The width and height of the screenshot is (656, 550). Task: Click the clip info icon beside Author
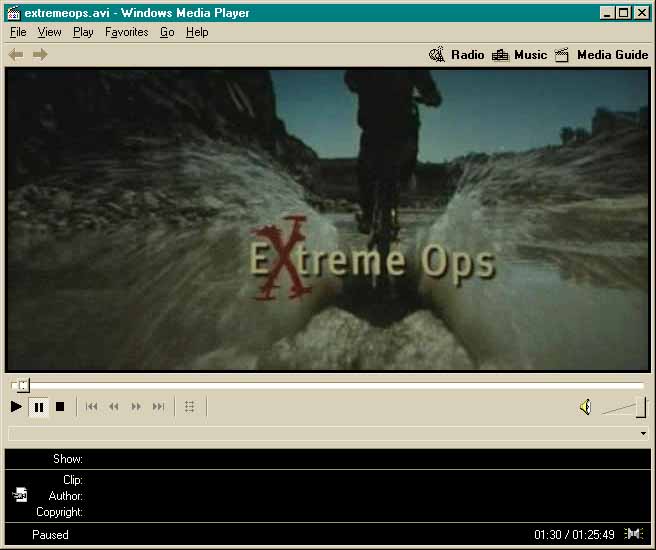(20, 494)
